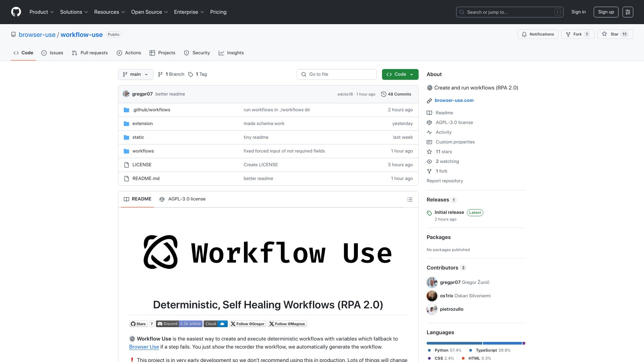Expand the Product menu
Viewport: 644px width, 362px height.
(42, 12)
